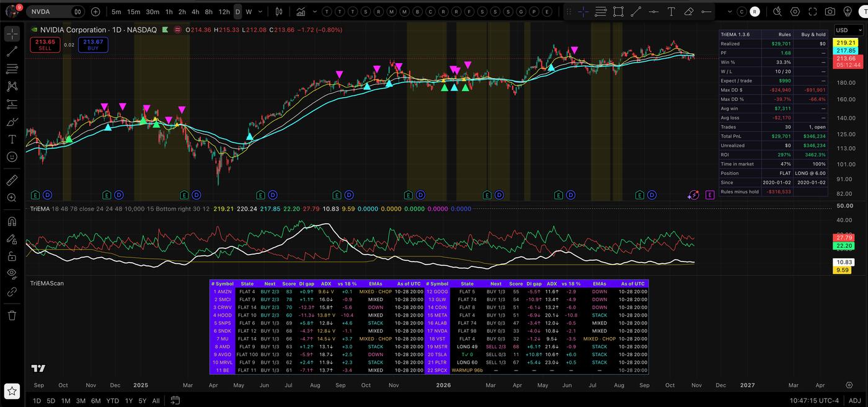Select the eraser tool in floating toolbar
This screenshot has width=868, height=407.
click(688, 11)
